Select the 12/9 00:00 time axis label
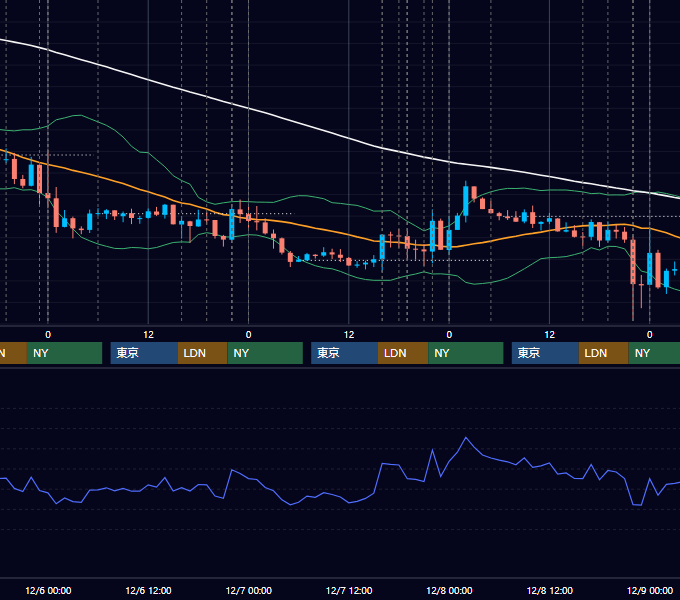The width and height of the screenshot is (680, 600). click(650, 590)
